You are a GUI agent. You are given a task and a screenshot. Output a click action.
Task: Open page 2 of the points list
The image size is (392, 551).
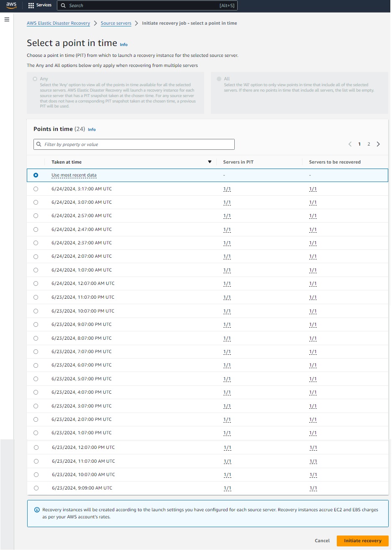[x=369, y=144]
